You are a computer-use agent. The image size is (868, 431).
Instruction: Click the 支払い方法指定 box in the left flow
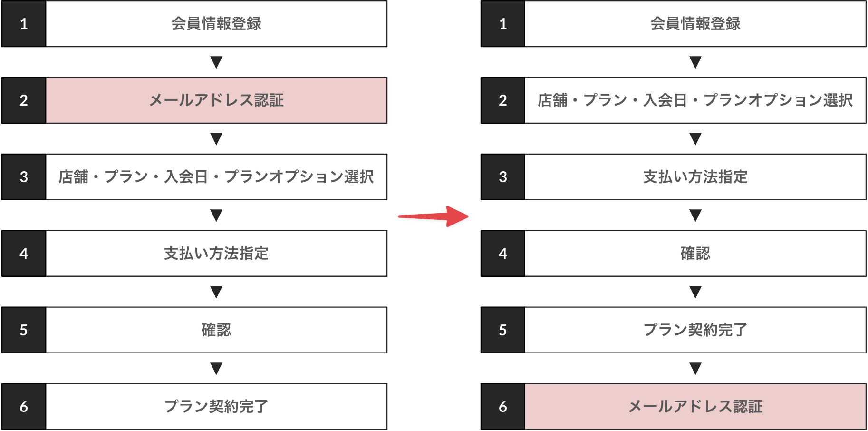pyautogui.click(x=216, y=254)
